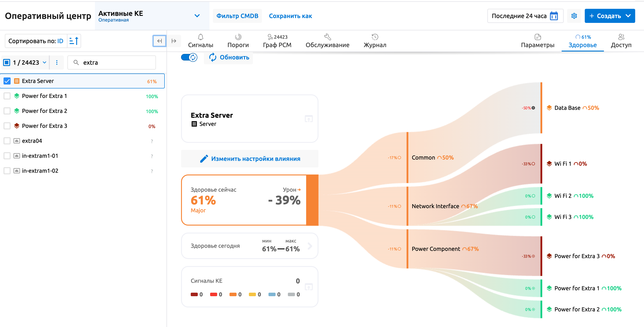
Task: Click the Фильтр CMDB button
Action: [237, 16]
